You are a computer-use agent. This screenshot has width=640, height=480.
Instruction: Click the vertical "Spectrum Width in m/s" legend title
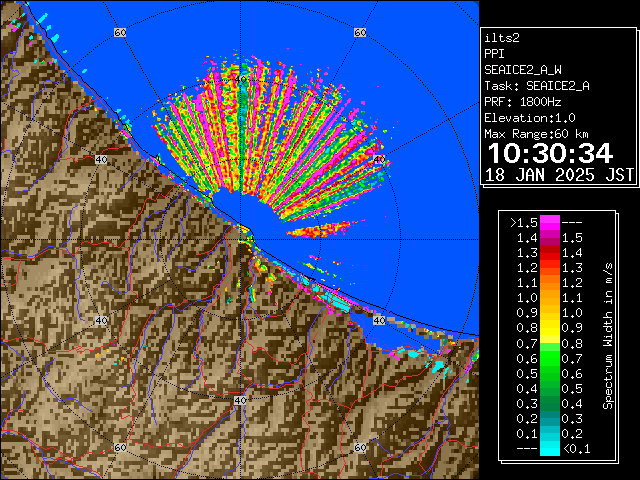pos(608,336)
